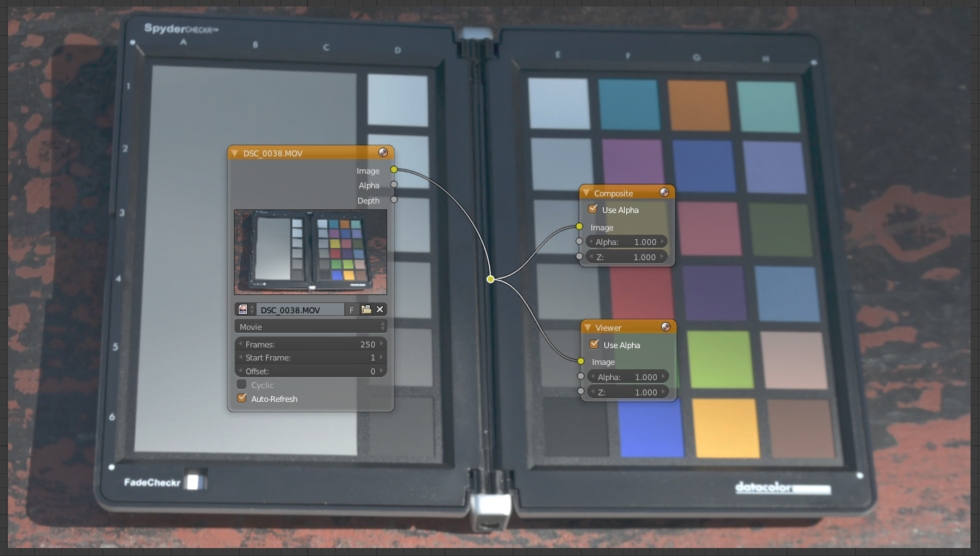Enable the Cyclic checkbox
Image resolution: width=980 pixels, height=556 pixels.
[242, 384]
